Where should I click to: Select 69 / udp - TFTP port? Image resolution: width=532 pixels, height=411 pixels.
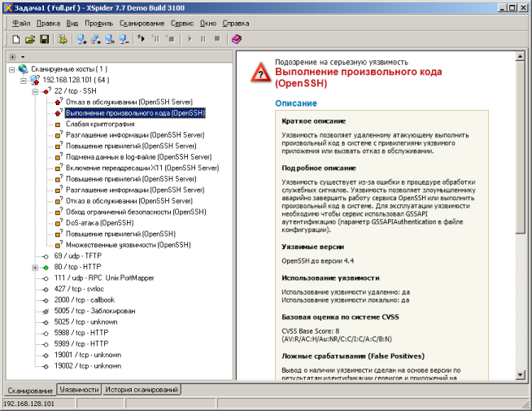(78, 256)
